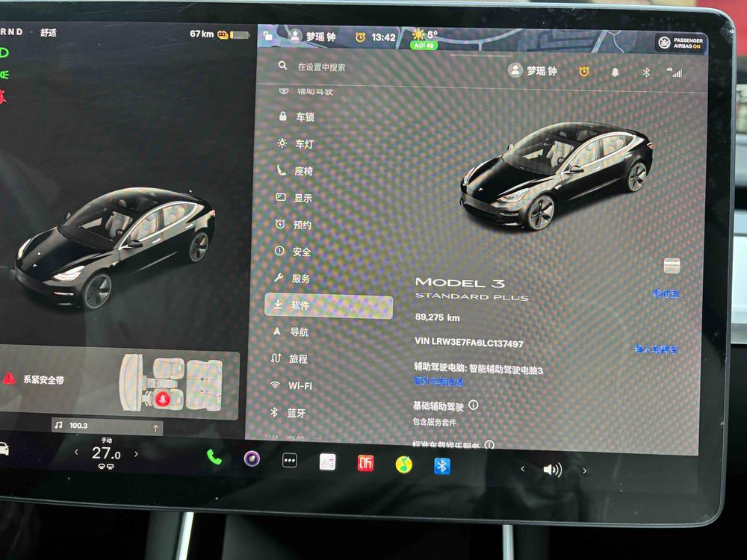
Task: Open 服务 service settings
Action: pyautogui.click(x=291, y=278)
